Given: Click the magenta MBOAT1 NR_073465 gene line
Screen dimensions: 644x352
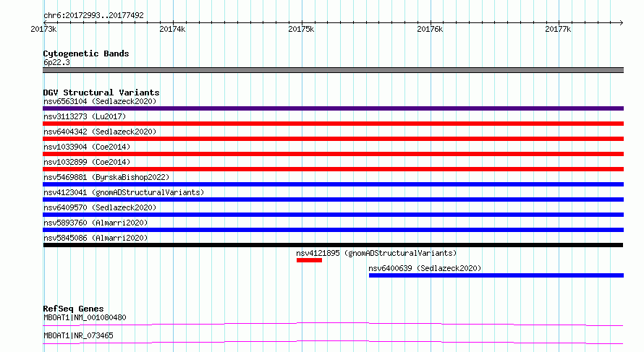Looking at the screenshot, I should click(x=333, y=342).
